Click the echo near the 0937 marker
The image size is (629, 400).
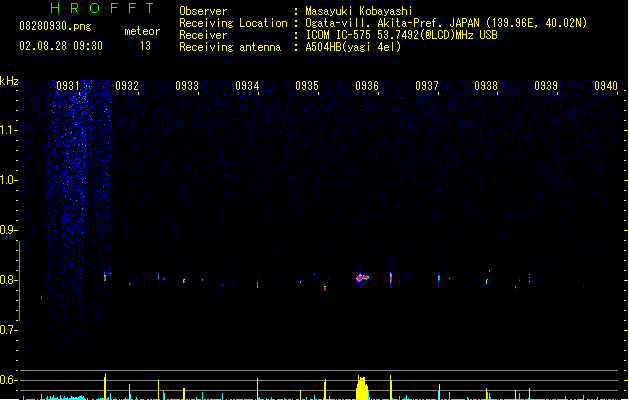coord(439,277)
